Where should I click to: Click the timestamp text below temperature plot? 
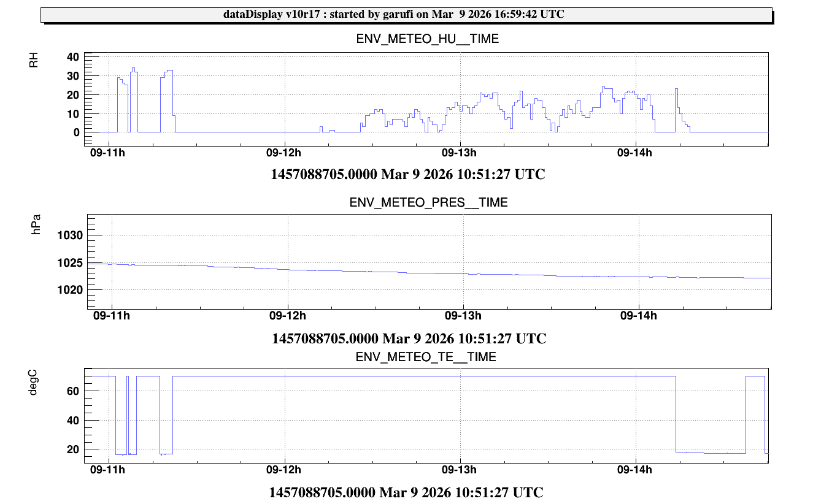click(406, 492)
